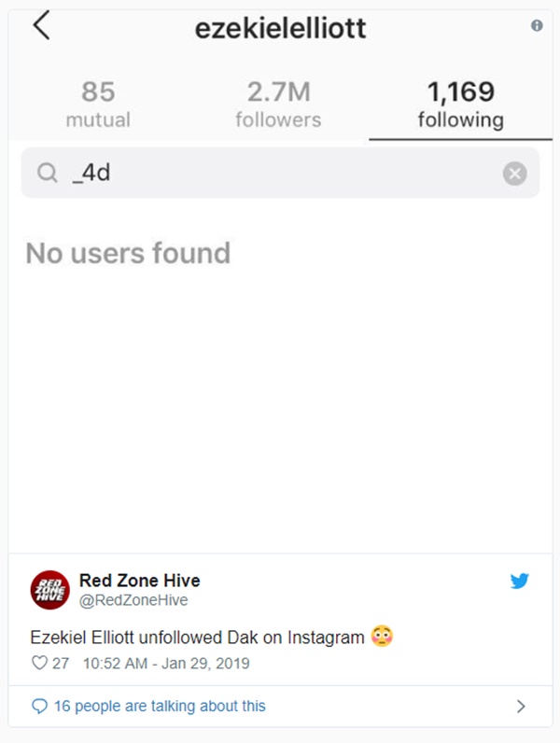Expand conversation using the right chevron arrow

pyautogui.click(x=521, y=707)
